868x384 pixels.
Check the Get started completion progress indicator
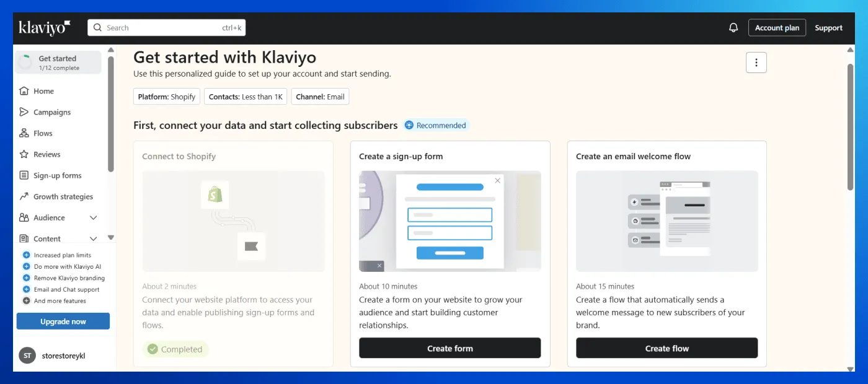[x=58, y=62]
